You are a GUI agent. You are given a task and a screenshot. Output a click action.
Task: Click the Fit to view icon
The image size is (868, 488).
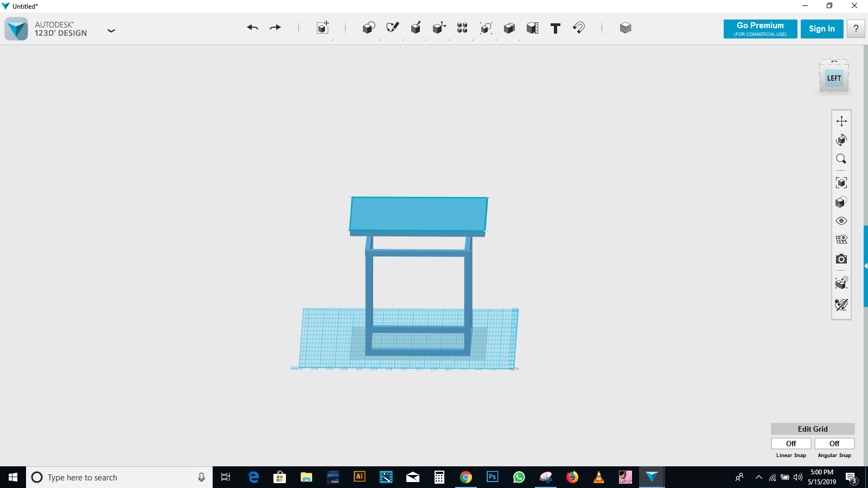coord(841,183)
